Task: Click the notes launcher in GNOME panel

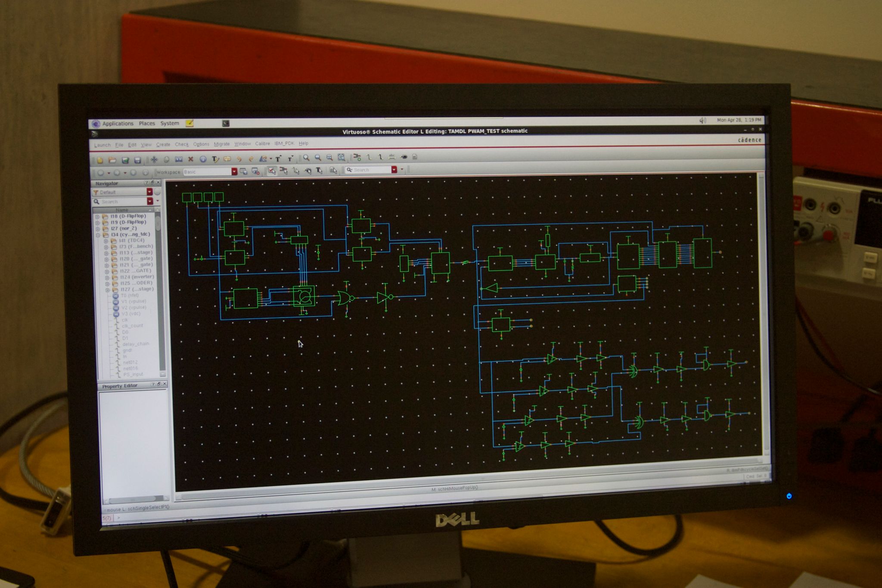Action: pos(189,123)
